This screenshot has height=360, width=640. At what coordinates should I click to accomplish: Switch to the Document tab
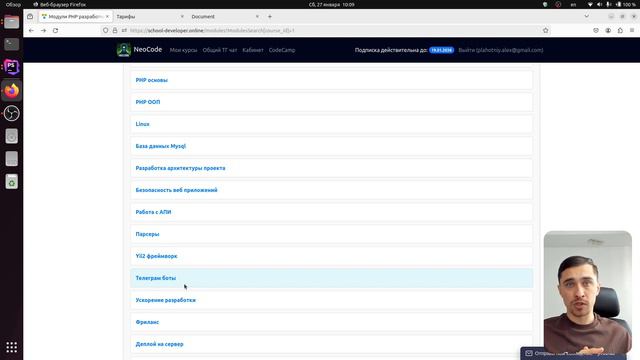click(x=224, y=17)
